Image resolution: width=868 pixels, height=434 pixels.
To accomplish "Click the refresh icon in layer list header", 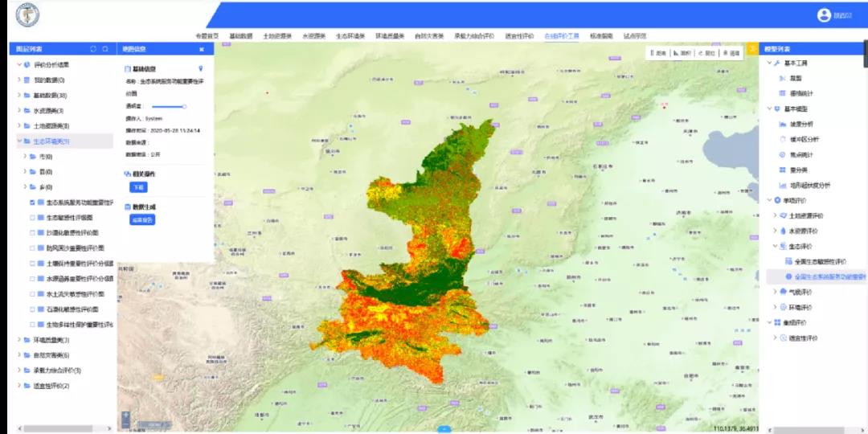I will tap(93, 49).
